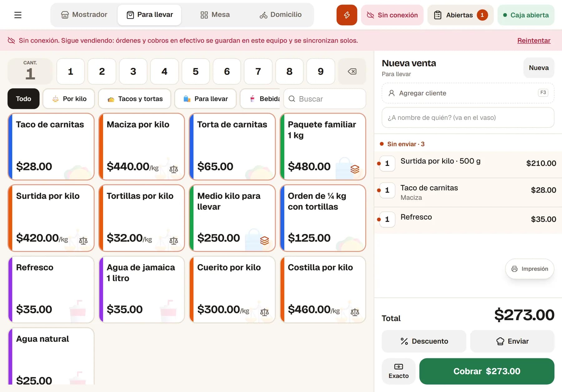Image resolution: width=562 pixels, height=392 pixels.
Task: Filter products by Bebidas category
Action: (x=260, y=99)
